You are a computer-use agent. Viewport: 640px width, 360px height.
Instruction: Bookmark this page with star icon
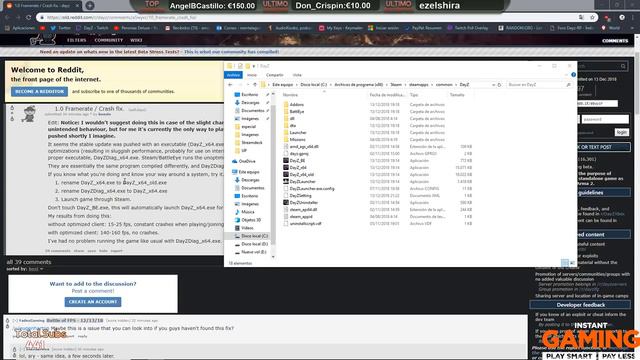coord(592,18)
